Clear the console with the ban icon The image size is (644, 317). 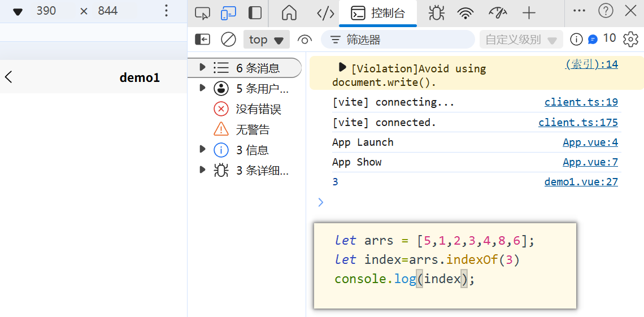tap(228, 40)
